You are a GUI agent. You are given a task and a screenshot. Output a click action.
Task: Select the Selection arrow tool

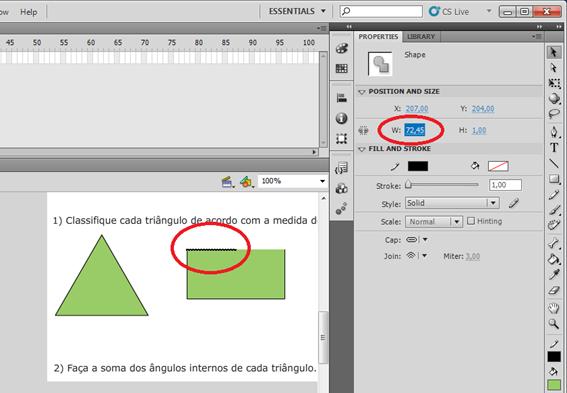554,53
